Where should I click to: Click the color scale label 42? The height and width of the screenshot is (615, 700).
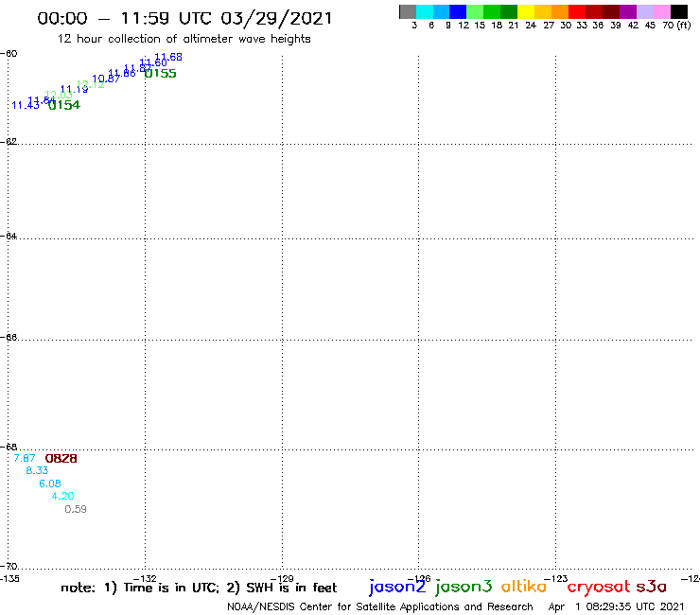pos(633,26)
